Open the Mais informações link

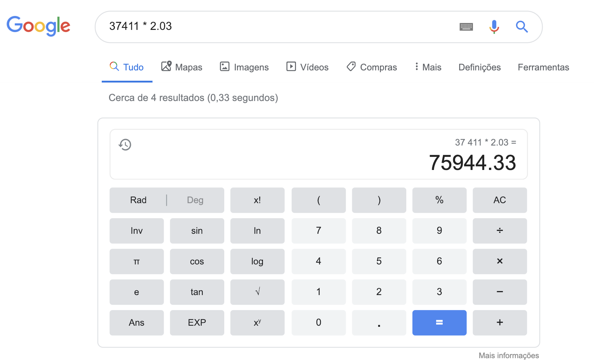pyautogui.click(x=509, y=356)
